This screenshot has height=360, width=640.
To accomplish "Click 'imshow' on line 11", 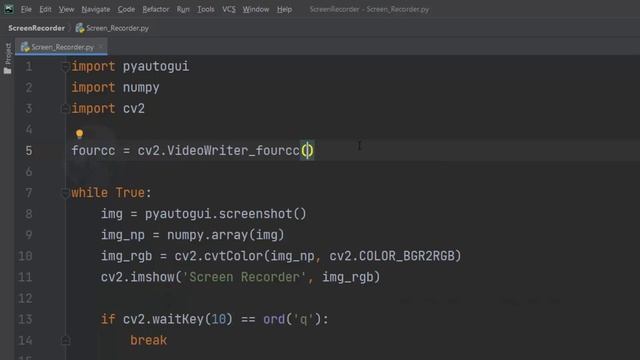I will 152,277.
